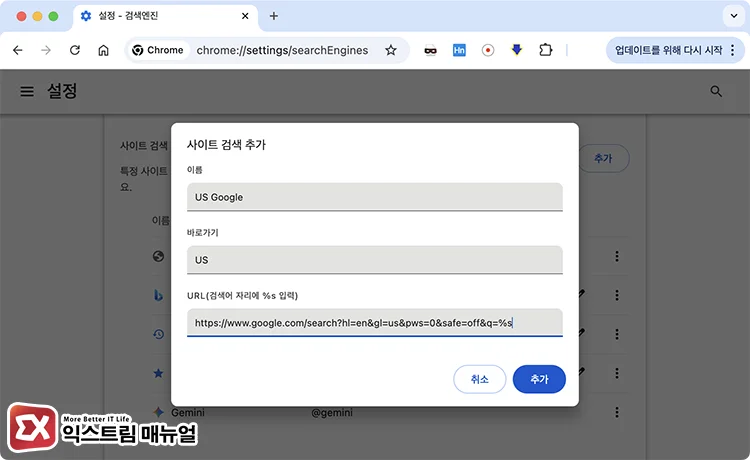
Task: Click the Add button behind the dialog
Action: tap(604, 158)
